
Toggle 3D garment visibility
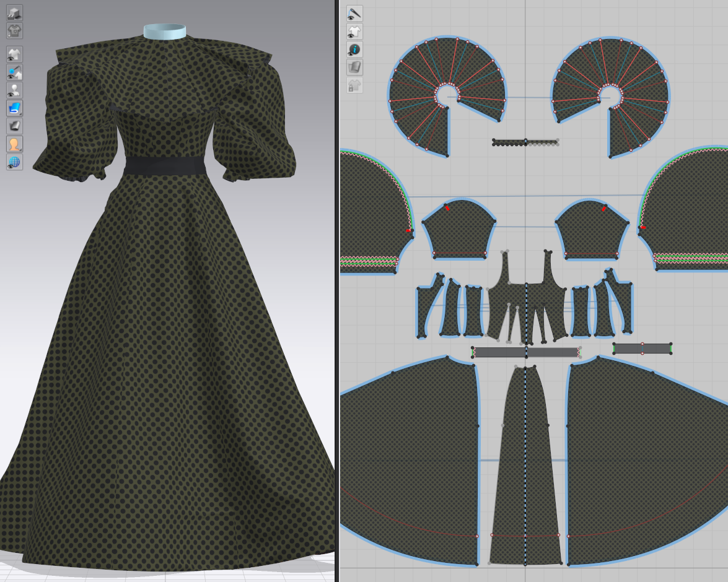[12, 53]
